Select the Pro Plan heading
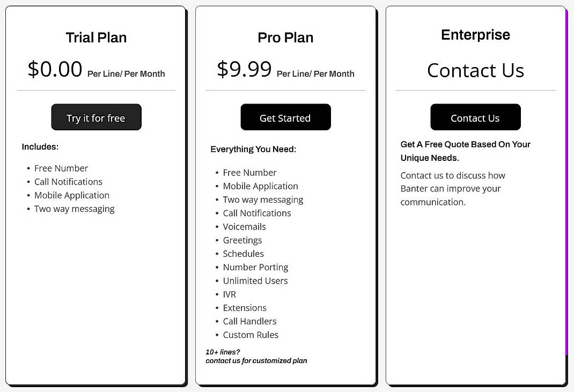Image resolution: width=574 pixels, height=392 pixels. click(285, 38)
